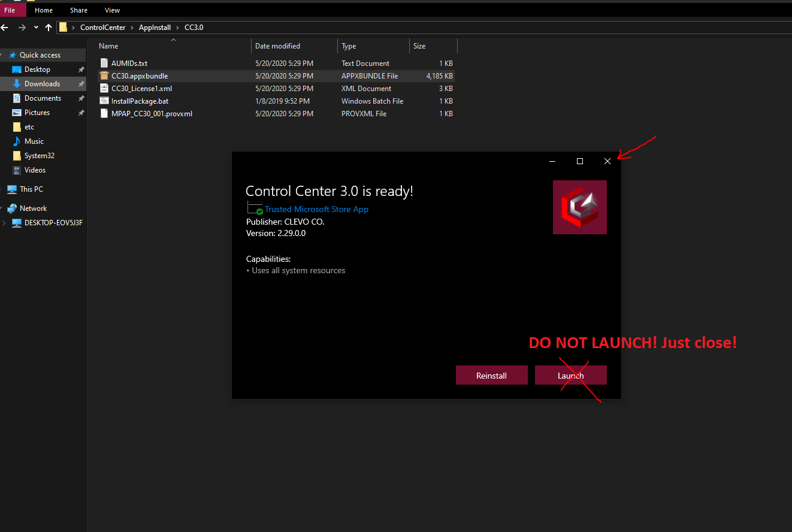Open Downloads in Quick access
The image size is (792, 532).
pyautogui.click(x=42, y=84)
